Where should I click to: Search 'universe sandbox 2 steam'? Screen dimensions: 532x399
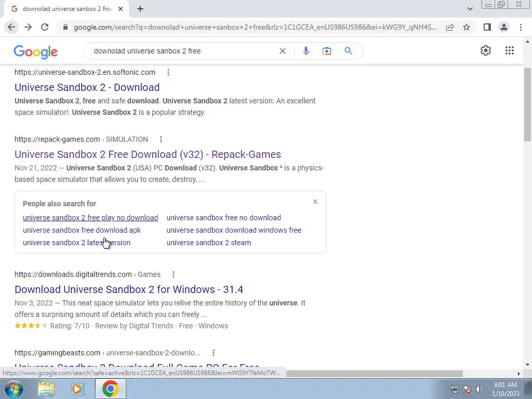[209, 243]
